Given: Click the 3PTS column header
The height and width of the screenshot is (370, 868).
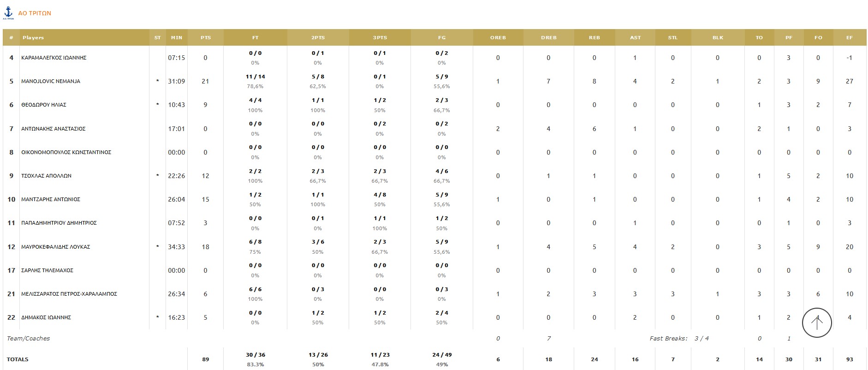Looking at the screenshot, I should coord(380,38).
